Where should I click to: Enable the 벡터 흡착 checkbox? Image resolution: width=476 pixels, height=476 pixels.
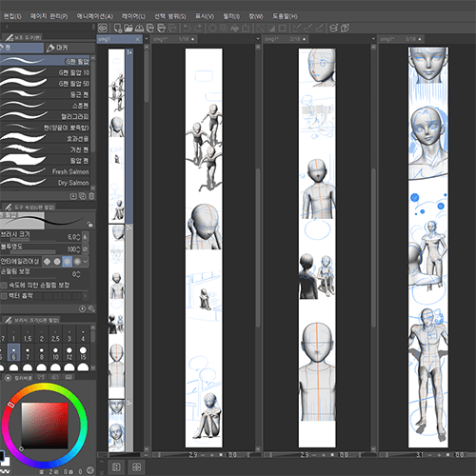4,296
